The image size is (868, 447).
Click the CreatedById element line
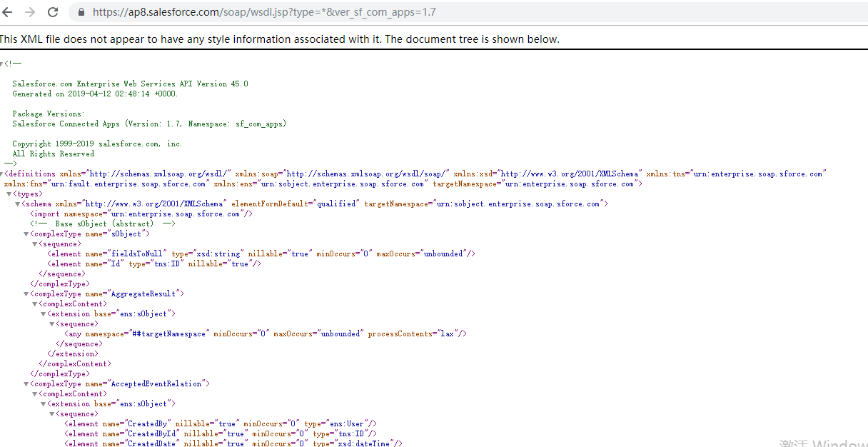(221, 433)
